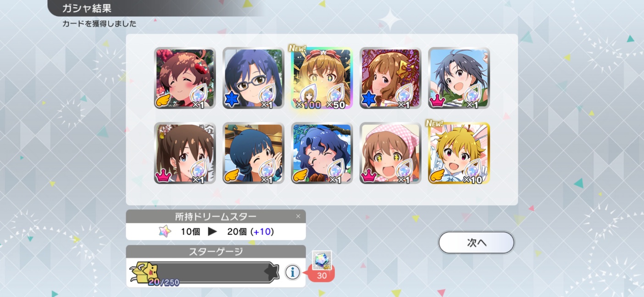The width and height of the screenshot is (644, 297).
Task: Select the rainbow-framed card with ×100 and ×50
Action: tap(322, 78)
